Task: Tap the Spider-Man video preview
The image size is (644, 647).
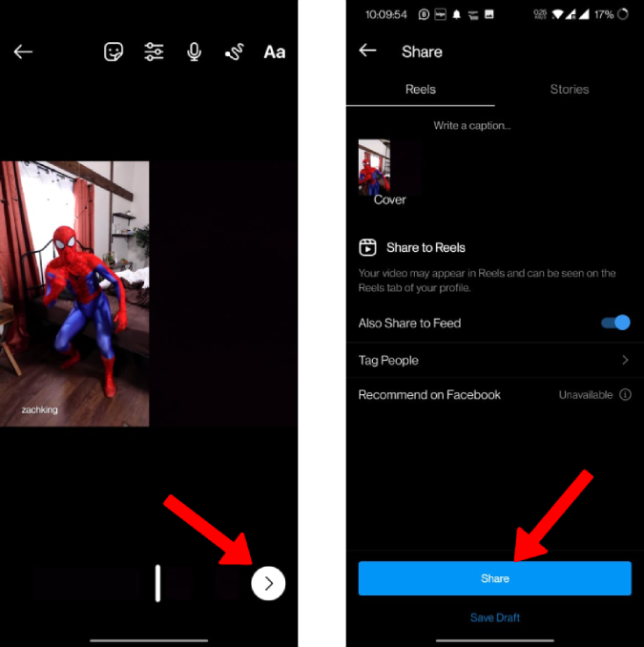Action: coord(74,293)
